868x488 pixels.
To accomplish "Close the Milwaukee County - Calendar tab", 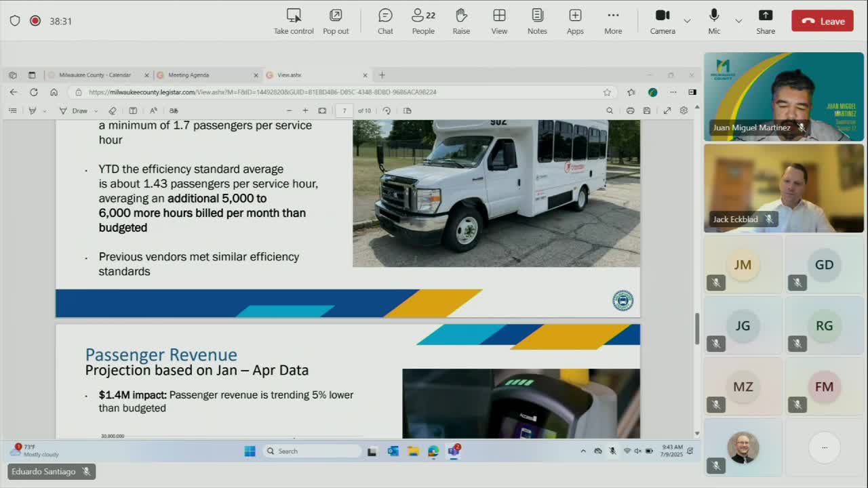I will [x=146, y=75].
